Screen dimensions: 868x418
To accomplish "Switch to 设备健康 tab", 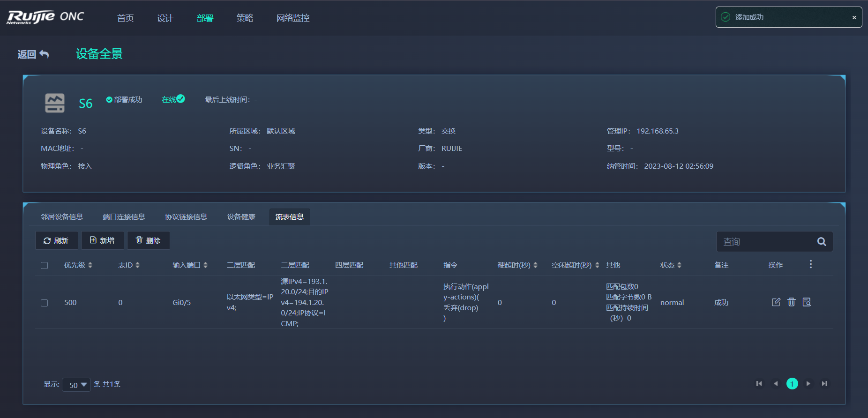I will point(241,216).
